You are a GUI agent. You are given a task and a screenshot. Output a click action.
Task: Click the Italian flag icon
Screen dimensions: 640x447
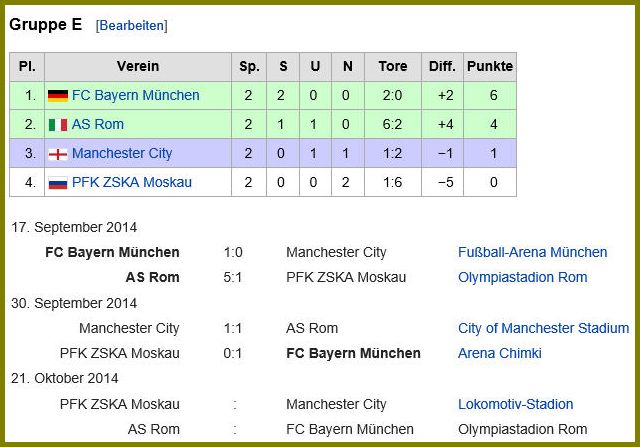[x=58, y=125]
